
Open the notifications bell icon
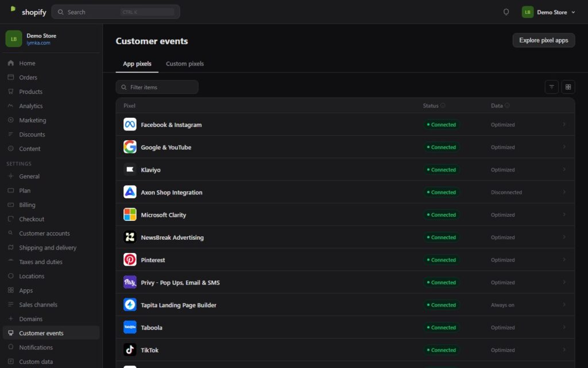point(506,12)
